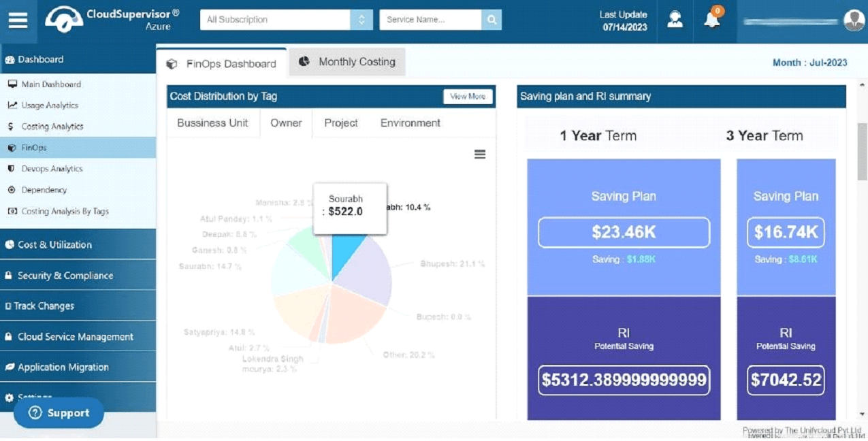Click the Devops Analytics shield icon
Screen dimensions: 868x441
[x=11, y=169]
